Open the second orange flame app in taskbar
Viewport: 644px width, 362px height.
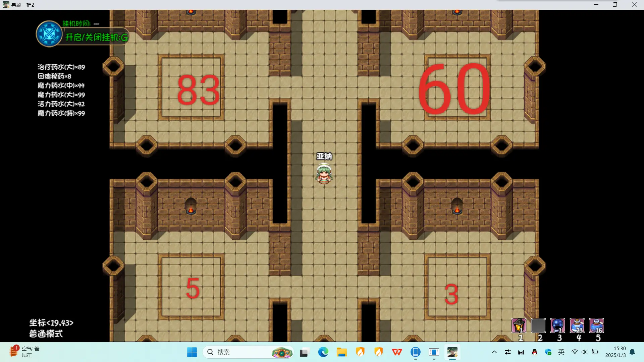click(x=378, y=352)
